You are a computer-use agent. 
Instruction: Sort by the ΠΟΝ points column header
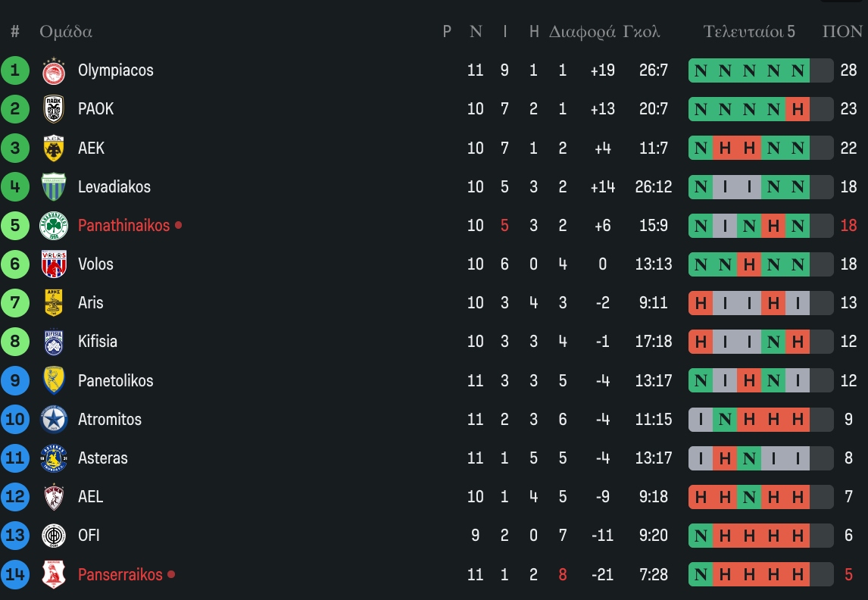tap(842, 32)
